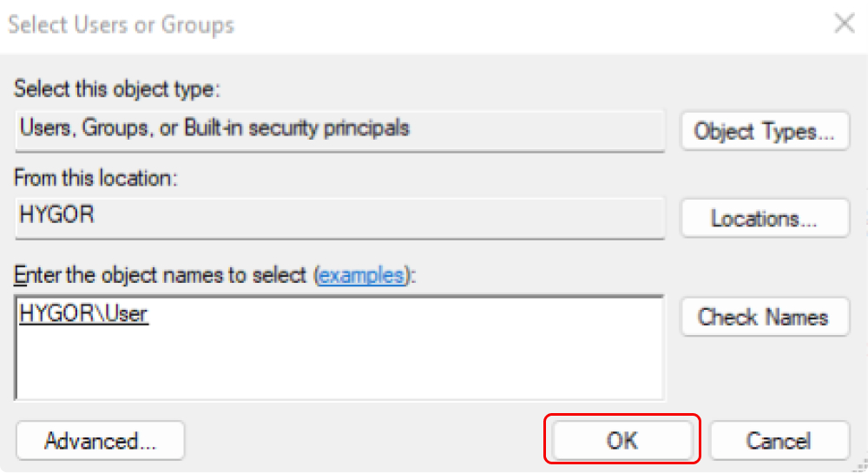The width and height of the screenshot is (868, 473).
Task: Confirm the selection with OK
Action: [x=622, y=440]
